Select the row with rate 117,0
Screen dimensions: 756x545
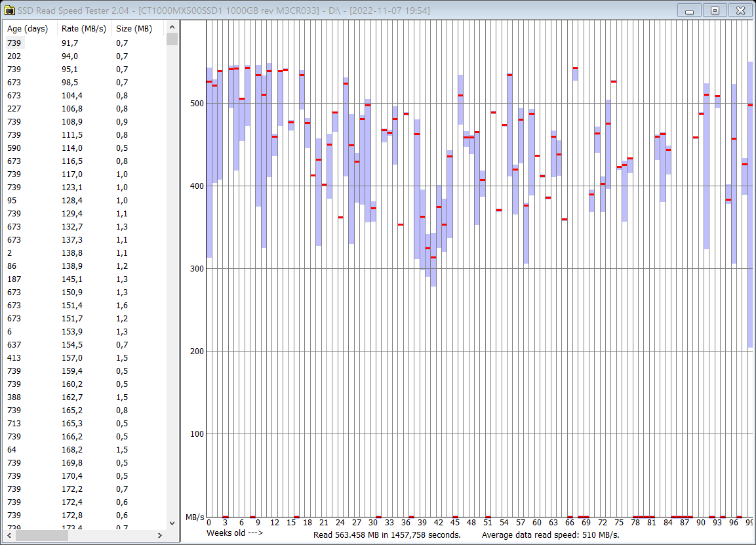pos(85,174)
